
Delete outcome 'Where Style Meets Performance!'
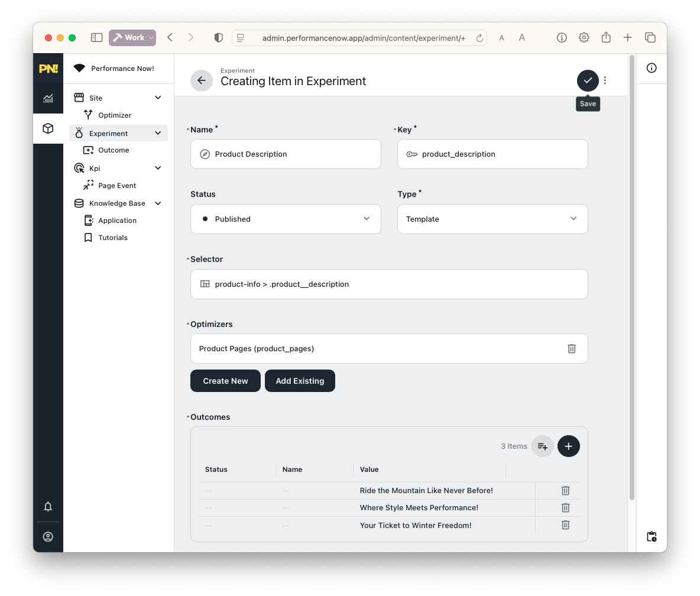(x=565, y=507)
